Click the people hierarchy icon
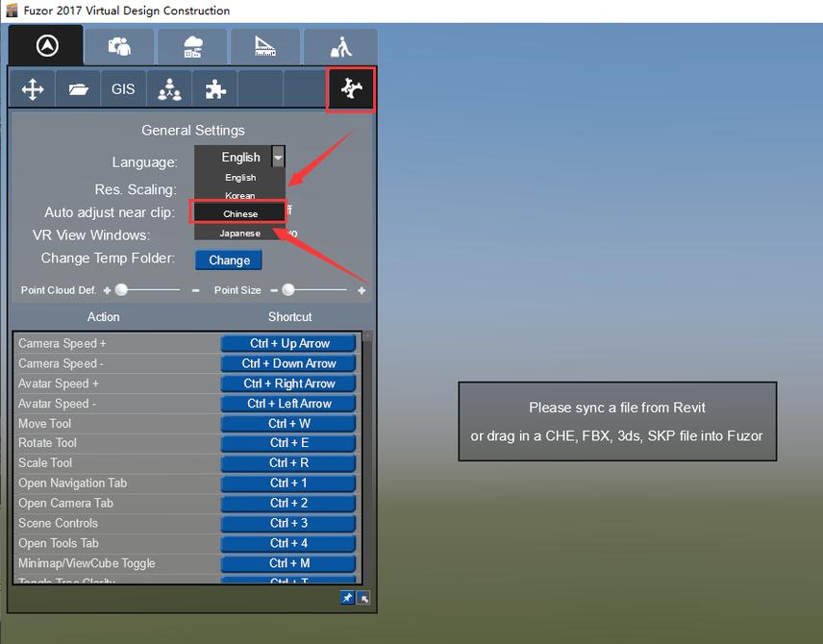The image size is (823, 644). (169, 89)
